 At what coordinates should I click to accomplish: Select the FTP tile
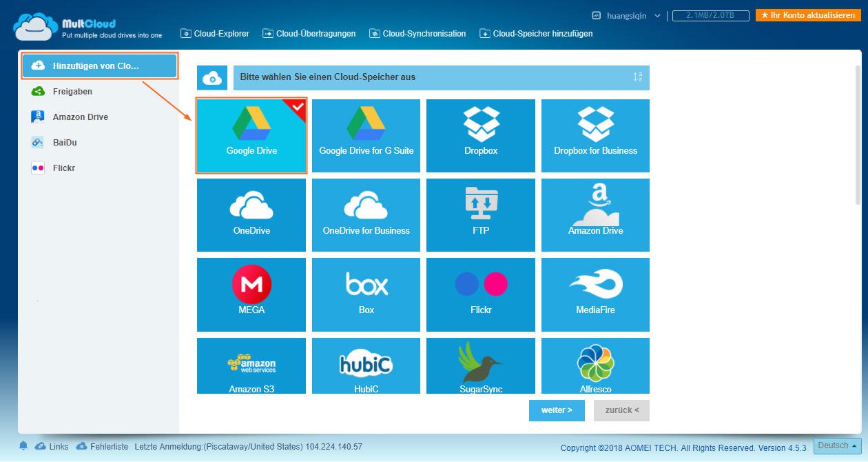481,215
